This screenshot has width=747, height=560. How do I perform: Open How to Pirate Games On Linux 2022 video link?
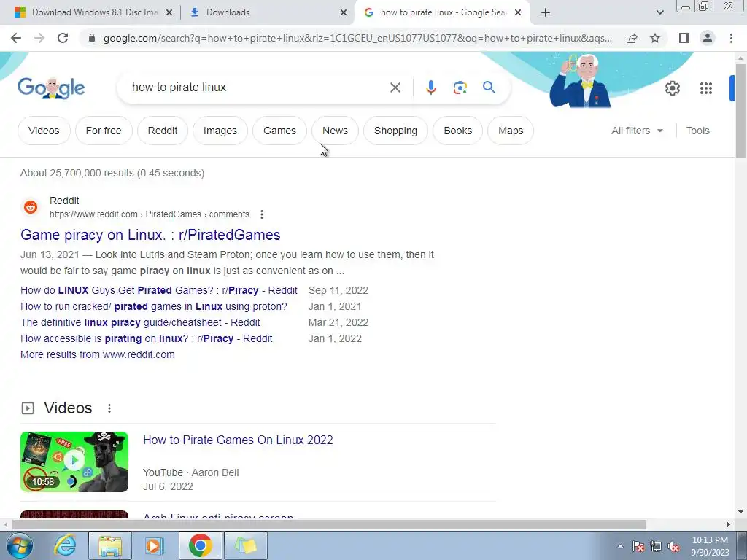click(238, 440)
